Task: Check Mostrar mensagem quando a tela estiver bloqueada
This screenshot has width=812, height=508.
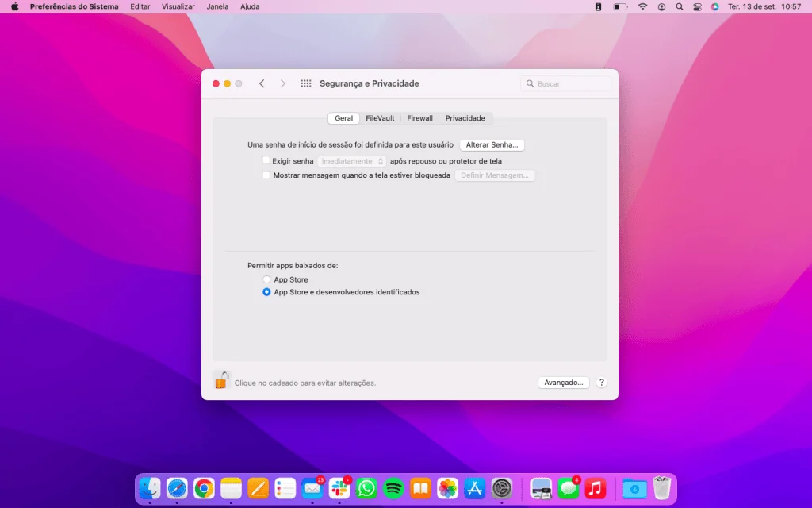Action: click(266, 175)
